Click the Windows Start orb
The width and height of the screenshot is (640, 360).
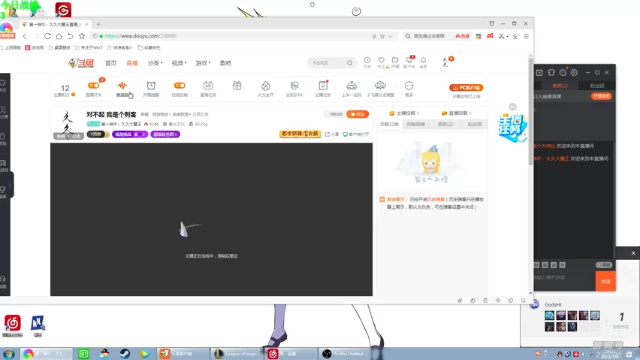click(8, 354)
